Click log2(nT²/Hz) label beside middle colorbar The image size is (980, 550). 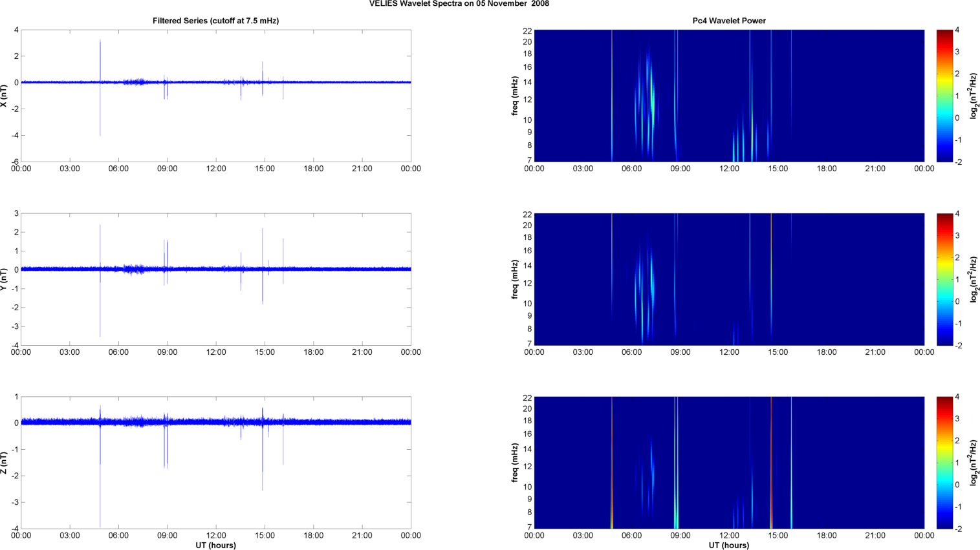coord(974,279)
